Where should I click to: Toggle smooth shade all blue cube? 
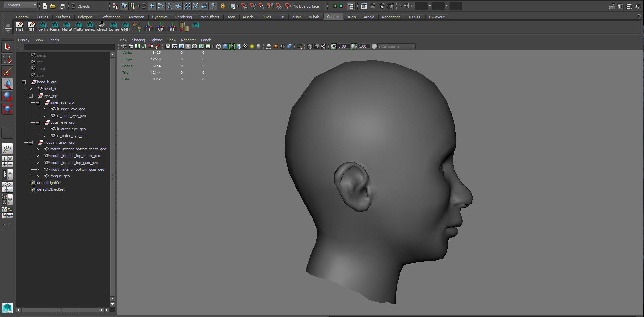pos(225,46)
